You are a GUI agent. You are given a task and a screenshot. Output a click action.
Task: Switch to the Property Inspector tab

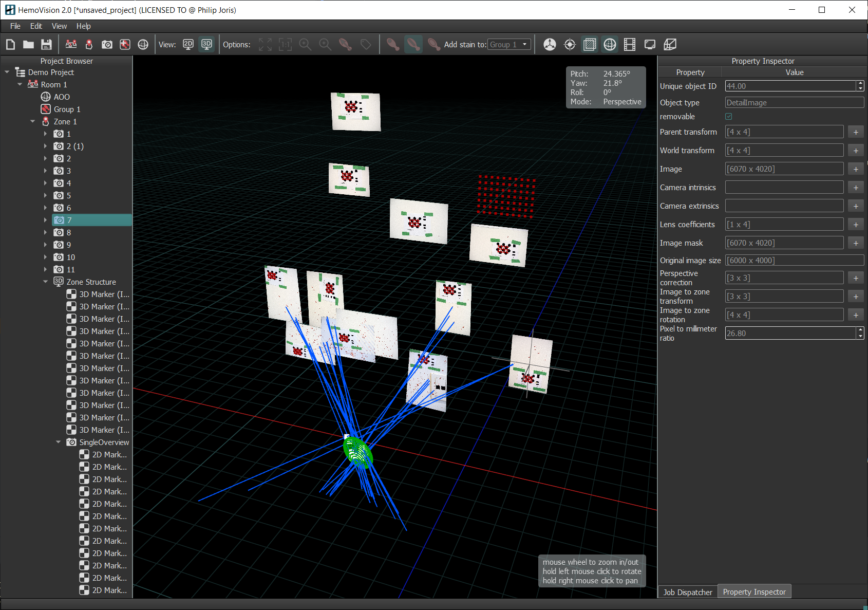tap(754, 591)
